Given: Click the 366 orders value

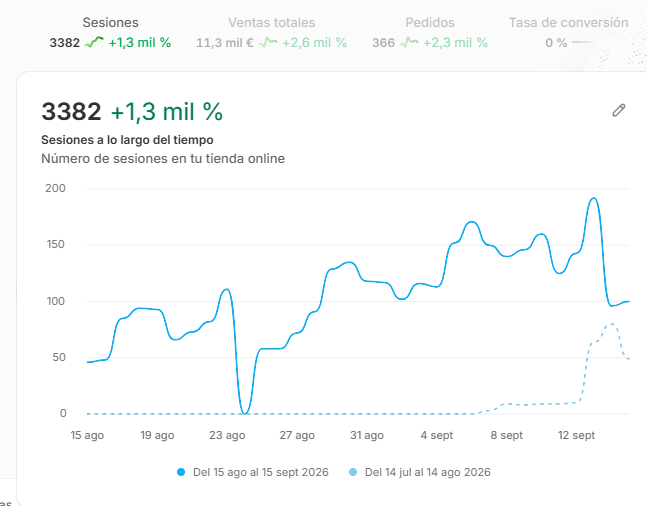Looking at the screenshot, I should (383, 43).
